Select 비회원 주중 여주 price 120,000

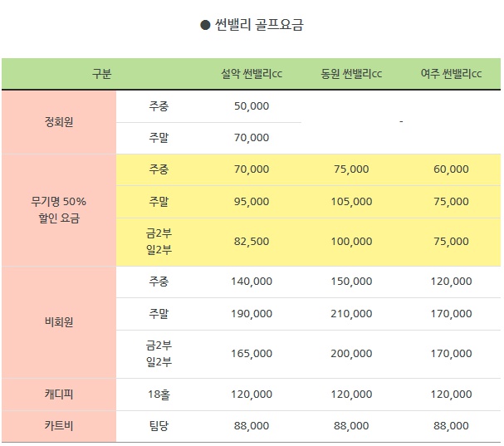(x=452, y=282)
